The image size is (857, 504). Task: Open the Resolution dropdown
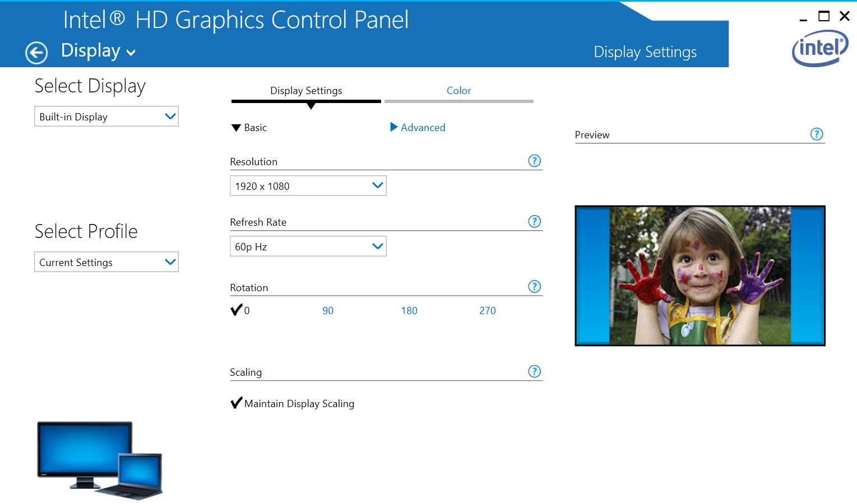tap(308, 186)
